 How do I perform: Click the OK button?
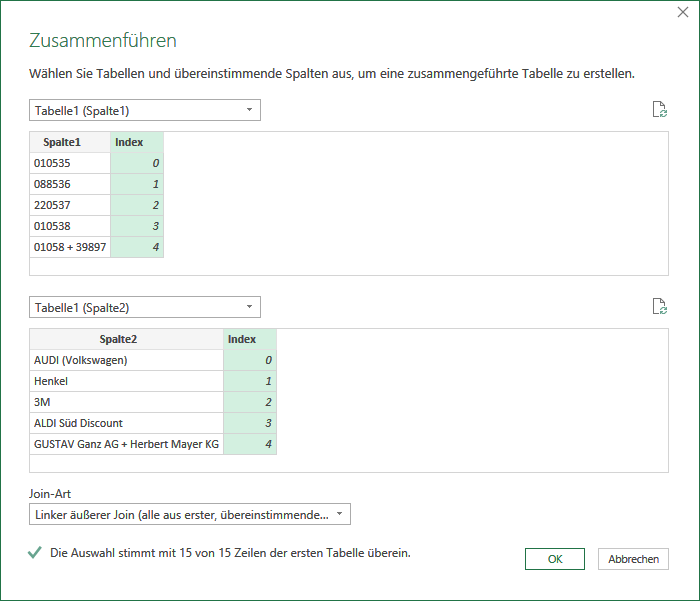[x=554, y=559]
